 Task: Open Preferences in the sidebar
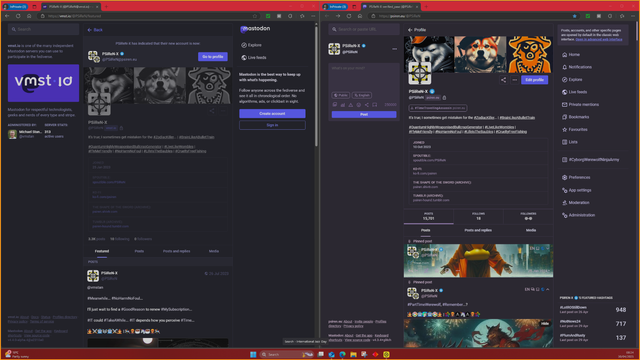click(576, 177)
